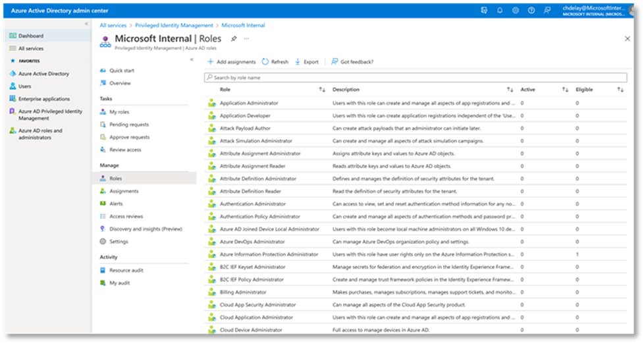Click the Export download icon
Viewport: 644px width, 344px height.
(298, 62)
